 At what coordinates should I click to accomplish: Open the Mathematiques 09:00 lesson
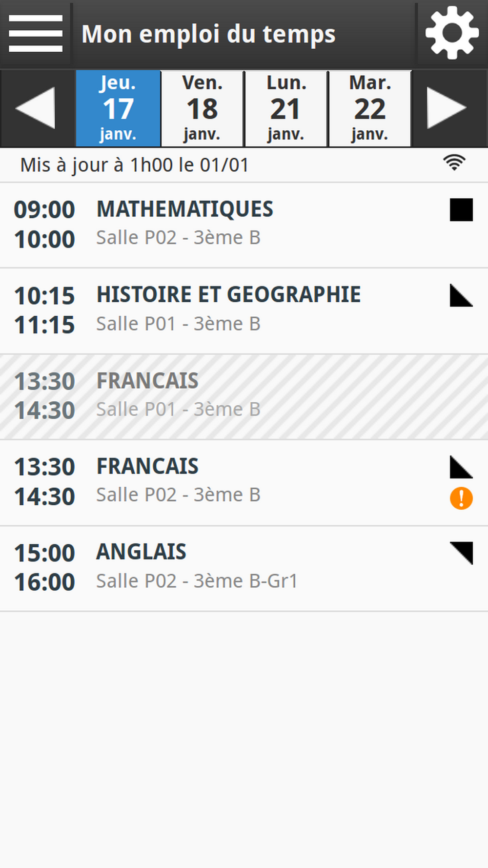[220, 225]
